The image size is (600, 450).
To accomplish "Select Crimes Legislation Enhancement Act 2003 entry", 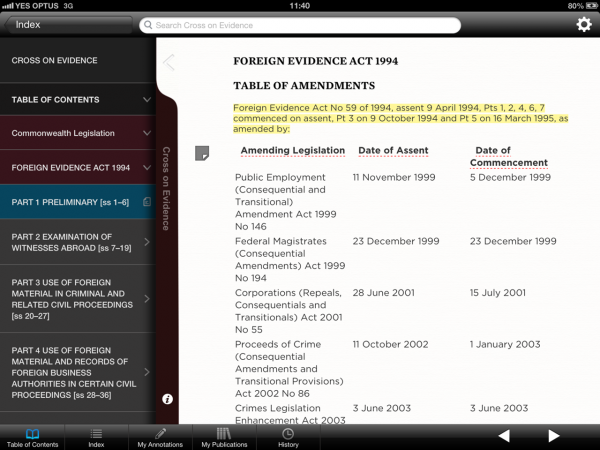I will (290, 414).
